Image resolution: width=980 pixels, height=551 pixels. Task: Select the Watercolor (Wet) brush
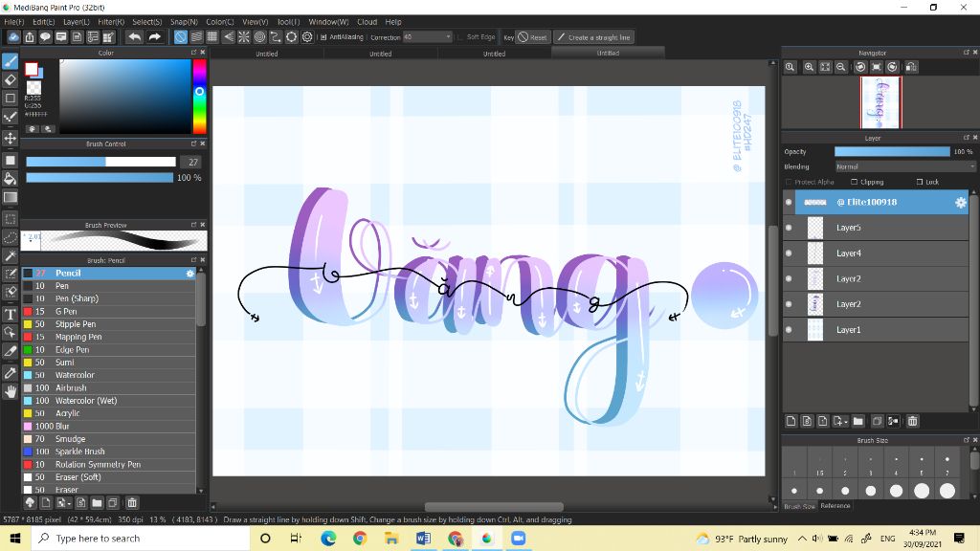(x=109, y=401)
